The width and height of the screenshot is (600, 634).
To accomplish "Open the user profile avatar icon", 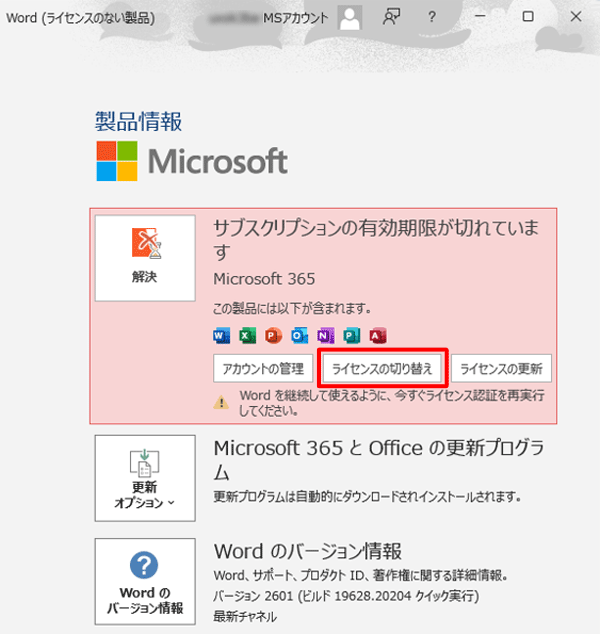I will pyautogui.click(x=349, y=17).
